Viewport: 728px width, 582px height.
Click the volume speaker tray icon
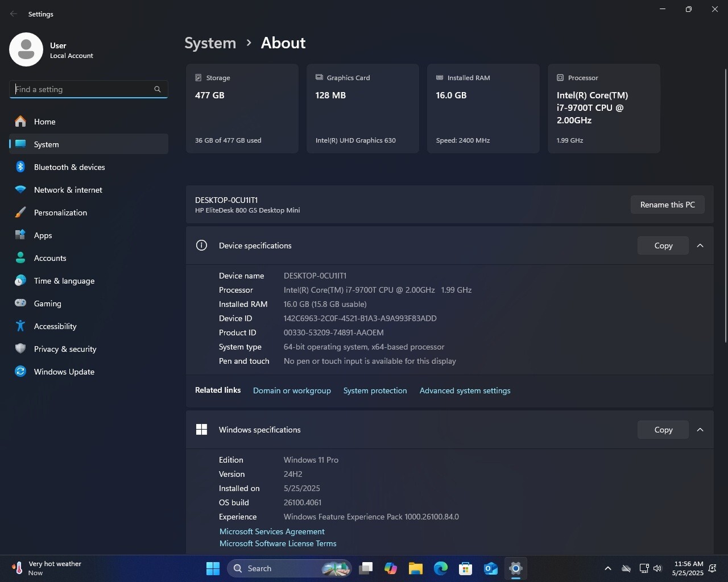[657, 568]
